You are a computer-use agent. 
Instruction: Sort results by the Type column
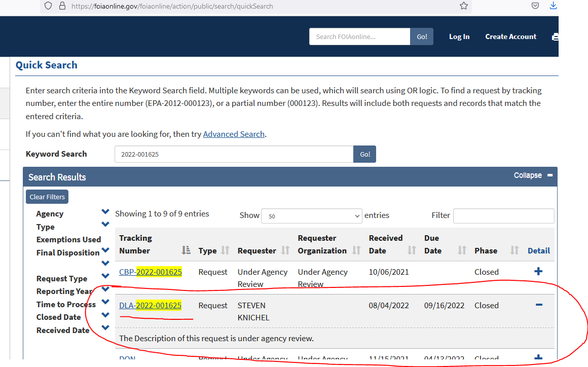coord(225,250)
